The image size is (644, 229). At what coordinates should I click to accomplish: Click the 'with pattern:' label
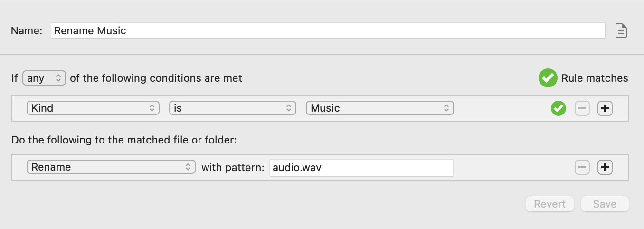[x=233, y=167]
